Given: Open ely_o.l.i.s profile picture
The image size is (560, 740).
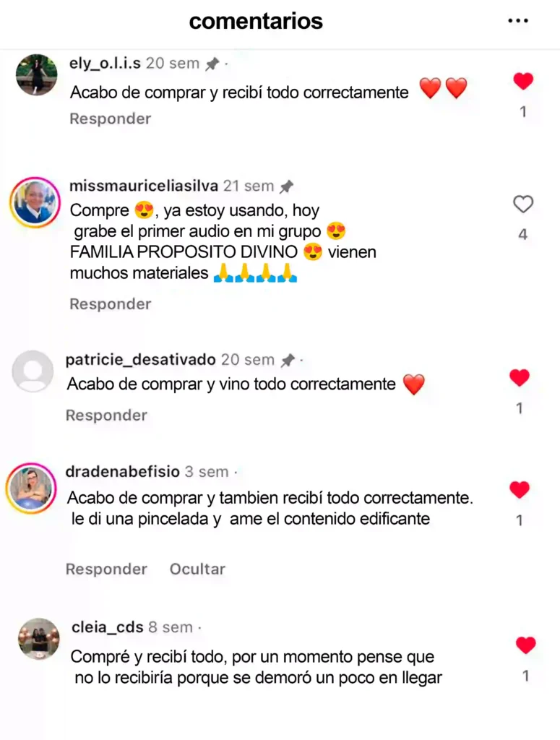Looking at the screenshot, I should pos(36,74).
